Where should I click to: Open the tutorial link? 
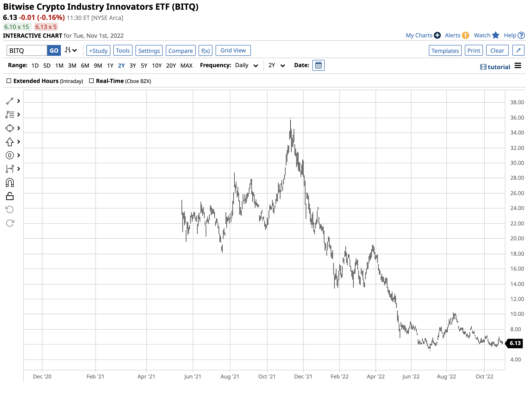(495, 67)
